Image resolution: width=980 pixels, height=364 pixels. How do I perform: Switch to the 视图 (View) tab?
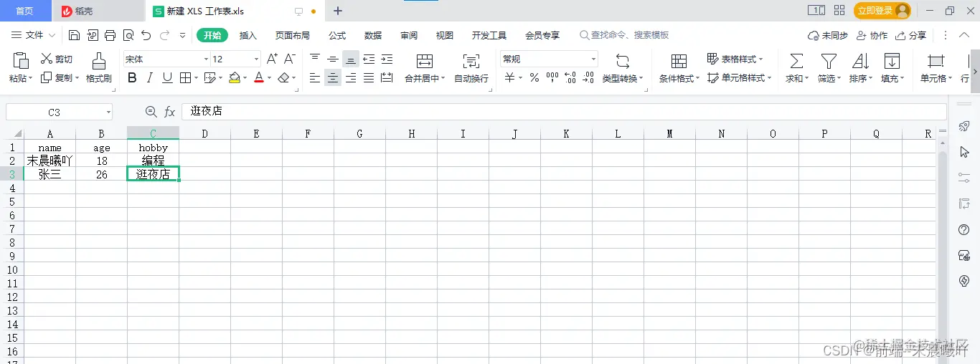click(445, 35)
